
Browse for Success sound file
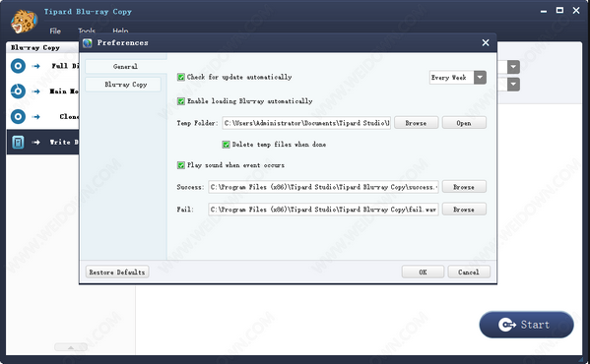pyautogui.click(x=464, y=187)
